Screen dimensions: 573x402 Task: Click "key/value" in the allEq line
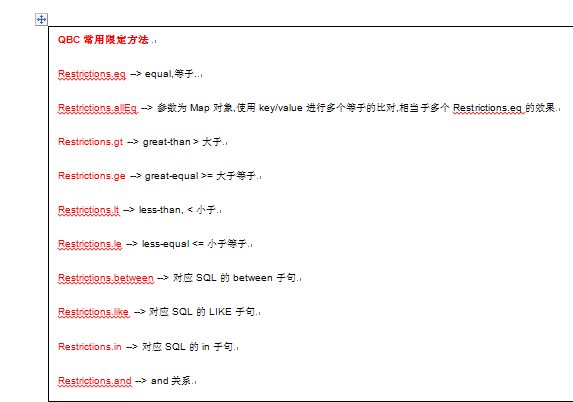coord(281,108)
